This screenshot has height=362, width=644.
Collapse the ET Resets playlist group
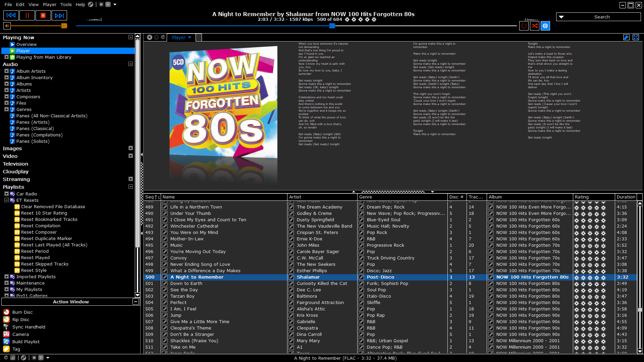coord(6,200)
